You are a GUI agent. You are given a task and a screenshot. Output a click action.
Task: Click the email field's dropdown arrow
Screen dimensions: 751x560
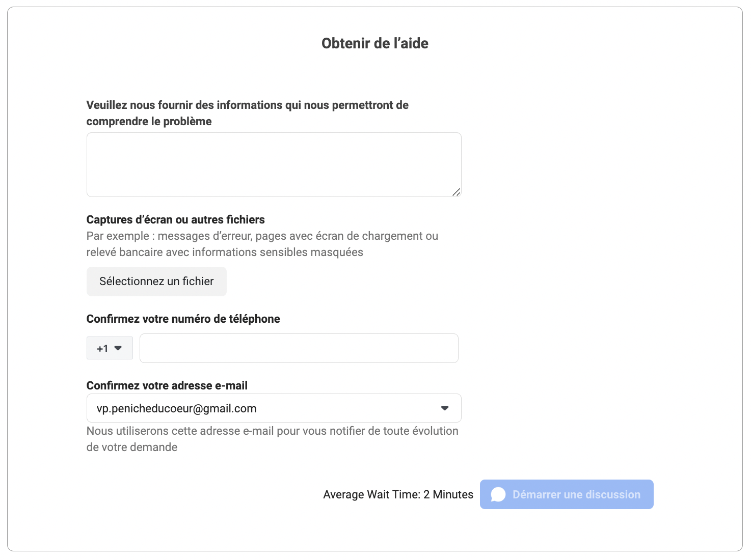tap(445, 408)
